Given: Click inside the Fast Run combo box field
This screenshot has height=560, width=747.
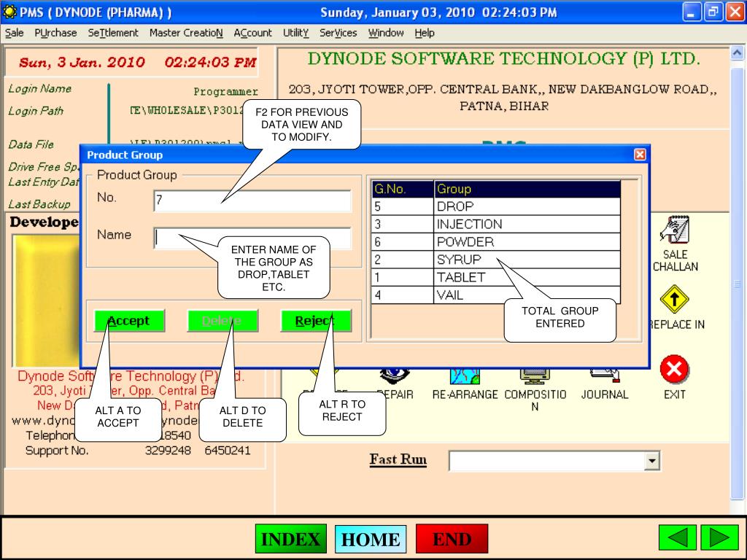Looking at the screenshot, I should [547, 461].
